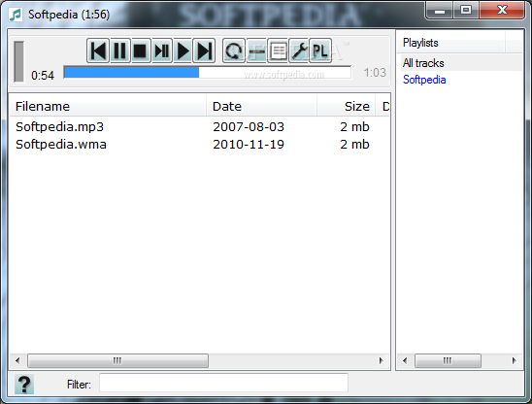Viewport: 532px width, 404px height.
Task: Click the remaining time 1:03 label
Action: 375,73
